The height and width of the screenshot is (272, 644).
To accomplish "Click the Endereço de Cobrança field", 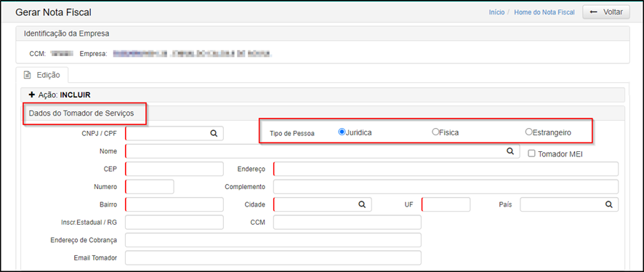I will 273,240.
